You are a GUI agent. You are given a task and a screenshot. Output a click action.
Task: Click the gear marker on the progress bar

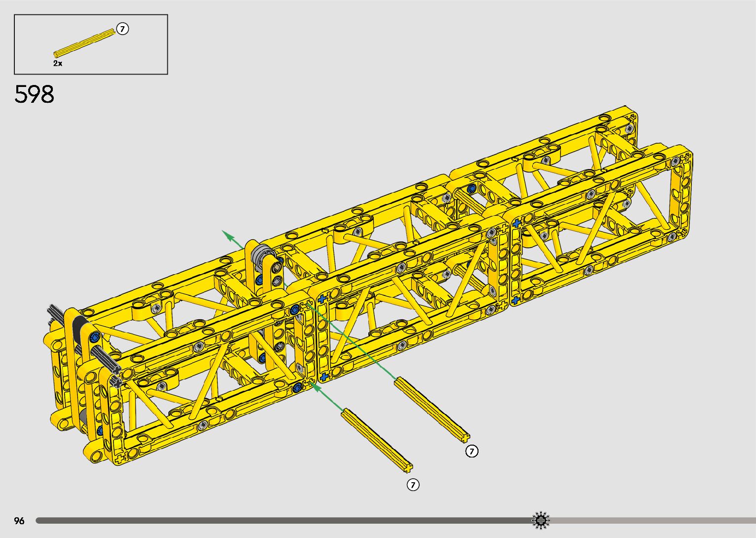pyautogui.click(x=541, y=520)
